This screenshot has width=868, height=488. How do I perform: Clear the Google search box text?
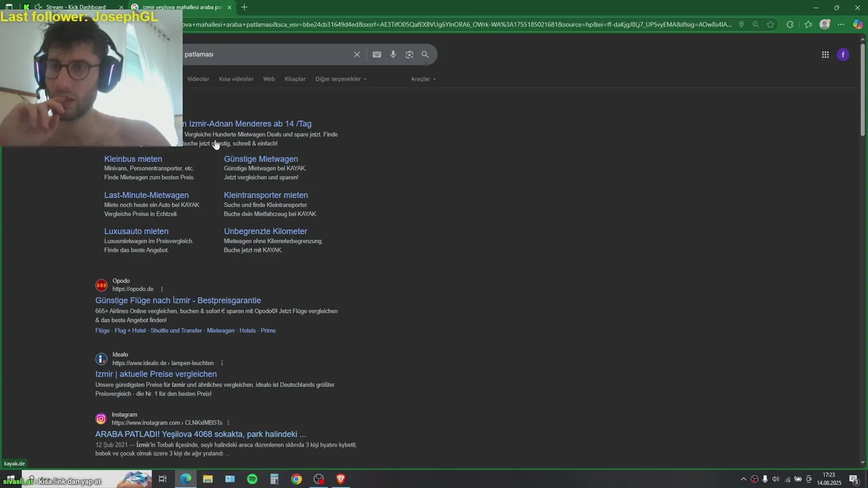tap(357, 54)
